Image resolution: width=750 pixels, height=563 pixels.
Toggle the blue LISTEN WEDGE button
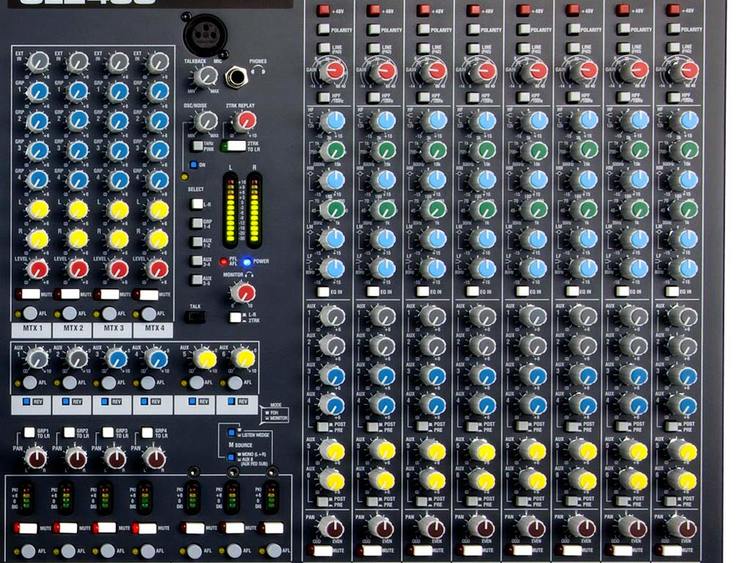click(232, 433)
